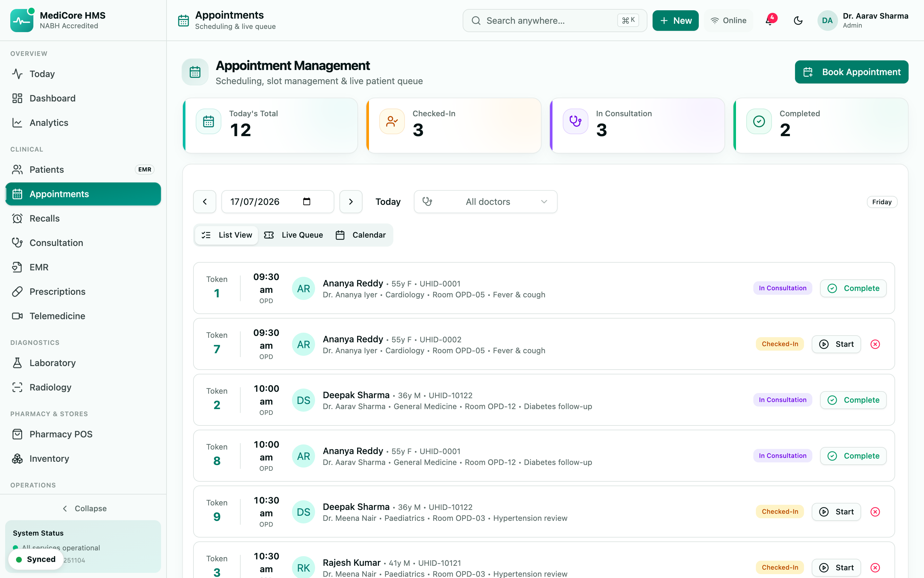Click the date input 17/07/2026
Screen dimensions: 924x578
point(278,201)
